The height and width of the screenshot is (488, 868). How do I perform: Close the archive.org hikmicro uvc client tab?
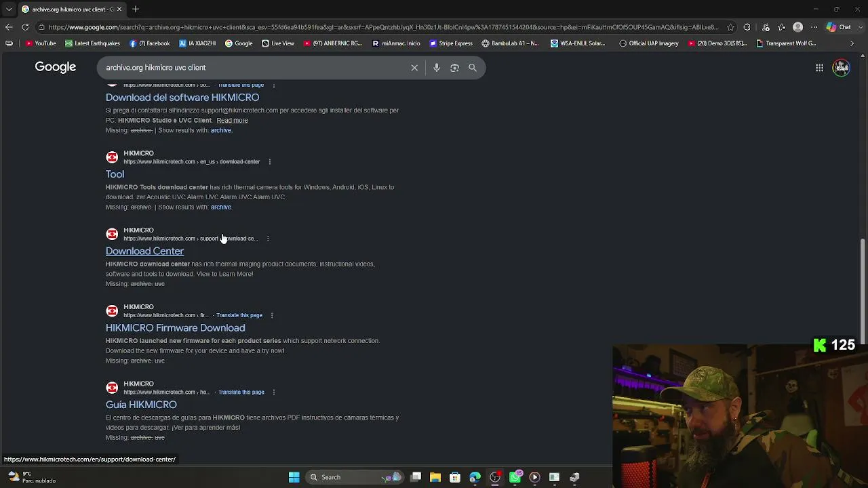coord(119,9)
